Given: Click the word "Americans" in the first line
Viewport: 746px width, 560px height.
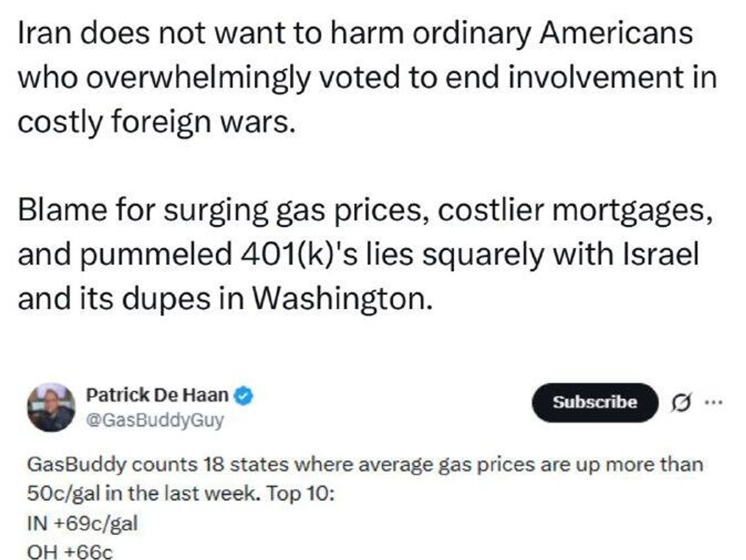Looking at the screenshot, I should 616,33.
